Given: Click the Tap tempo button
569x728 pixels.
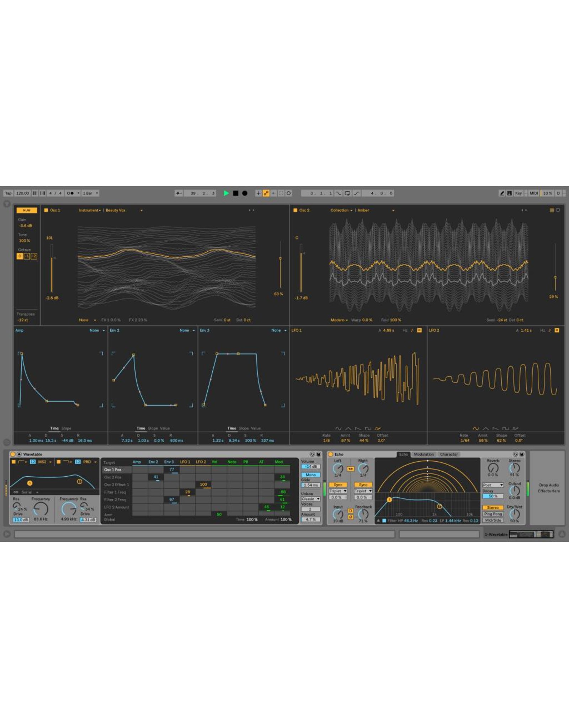Looking at the screenshot, I should [8, 193].
